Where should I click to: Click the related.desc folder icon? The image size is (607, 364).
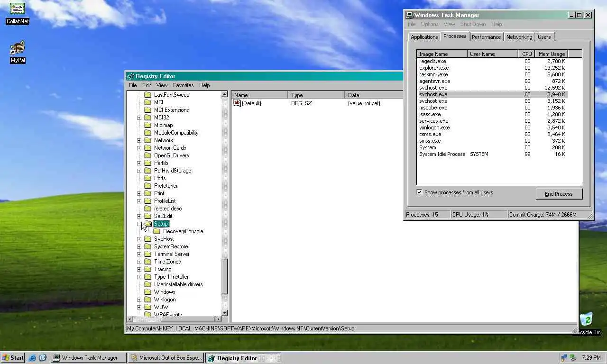coord(148,209)
